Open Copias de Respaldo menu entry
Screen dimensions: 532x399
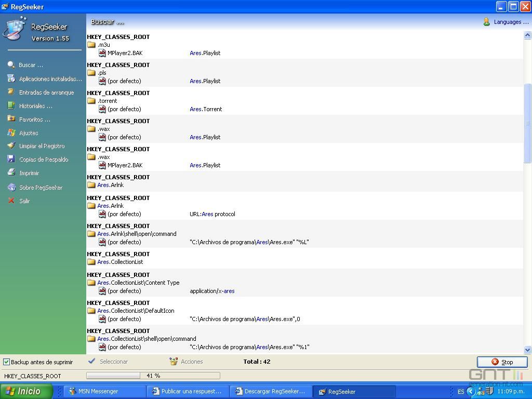click(44, 159)
